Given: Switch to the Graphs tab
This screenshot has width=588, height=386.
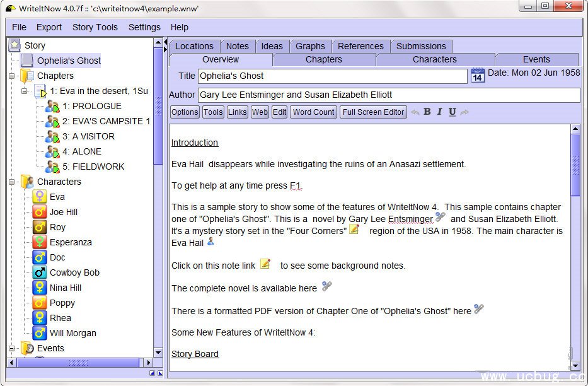Looking at the screenshot, I should [x=310, y=46].
